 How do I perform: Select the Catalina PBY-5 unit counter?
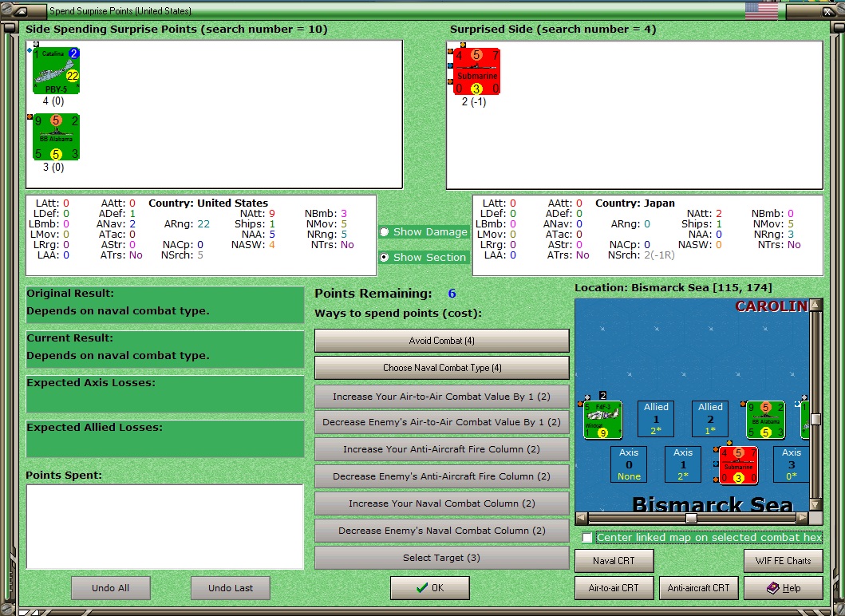pyautogui.click(x=56, y=70)
